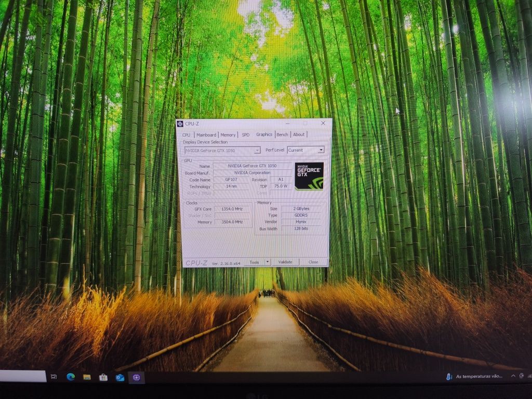This screenshot has width=532, height=399.
Task: Switch to the Memory tab
Action: 228,135
